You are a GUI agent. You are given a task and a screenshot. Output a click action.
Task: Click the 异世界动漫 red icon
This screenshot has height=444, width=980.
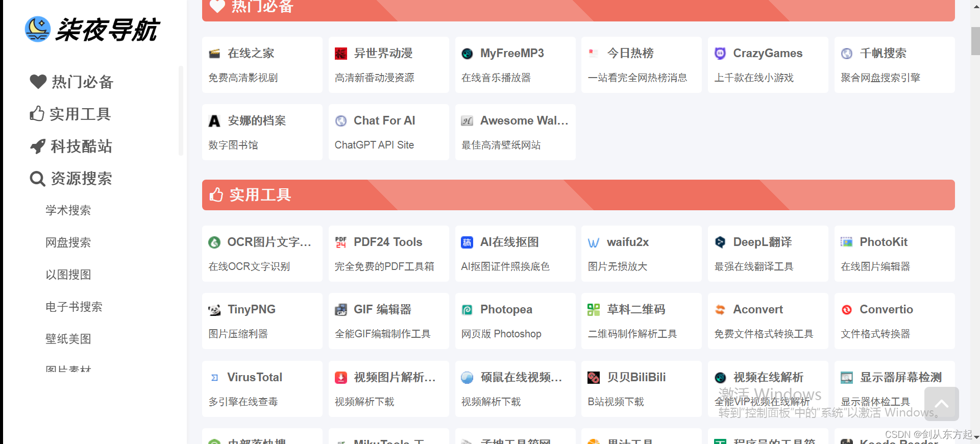pyautogui.click(x=340, y=54)
